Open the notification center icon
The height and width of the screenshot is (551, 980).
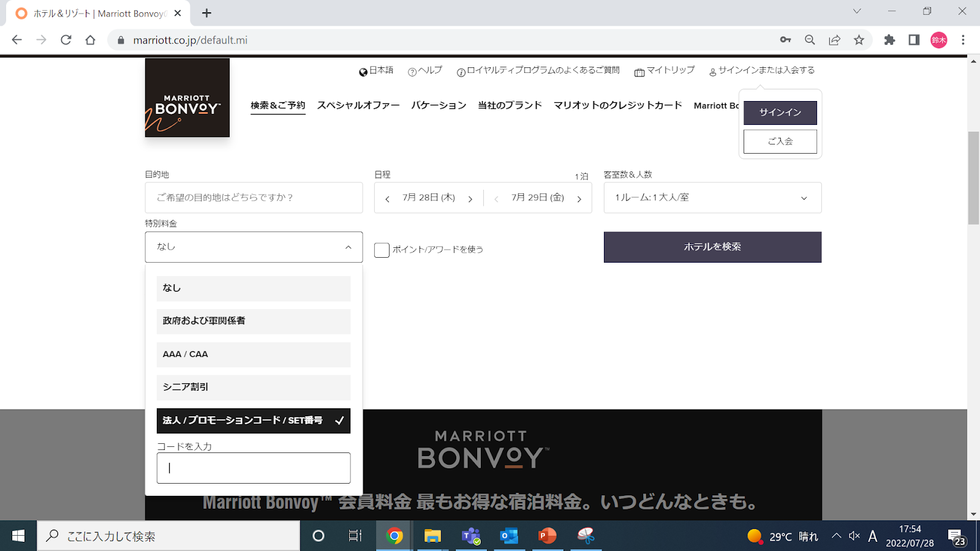[957, 537]
